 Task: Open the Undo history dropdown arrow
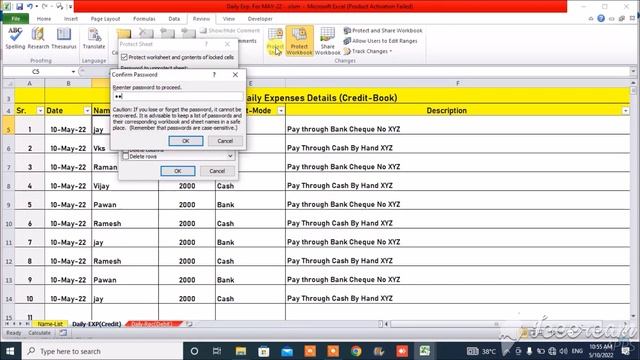(37, 6)
